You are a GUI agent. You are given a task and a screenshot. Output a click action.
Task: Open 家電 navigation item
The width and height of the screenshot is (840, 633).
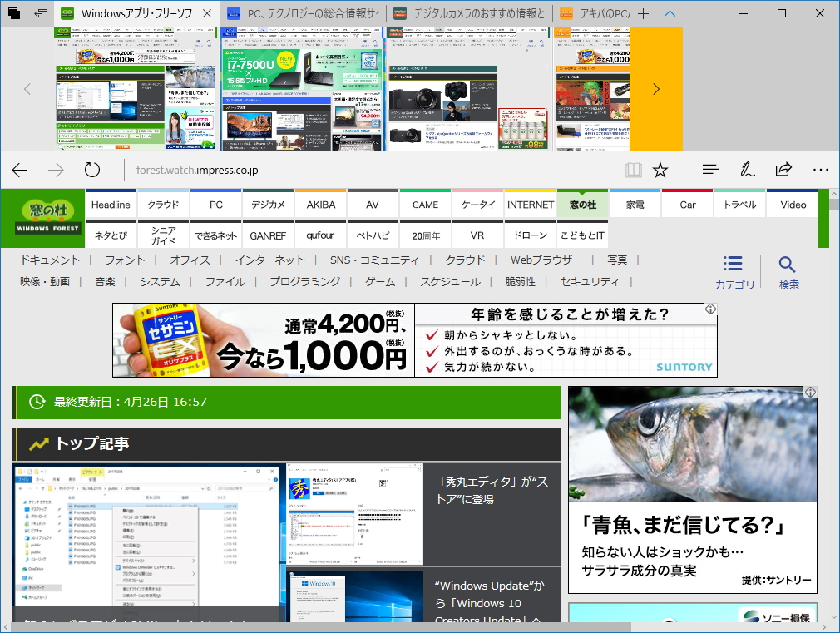[x=635, y=205]
